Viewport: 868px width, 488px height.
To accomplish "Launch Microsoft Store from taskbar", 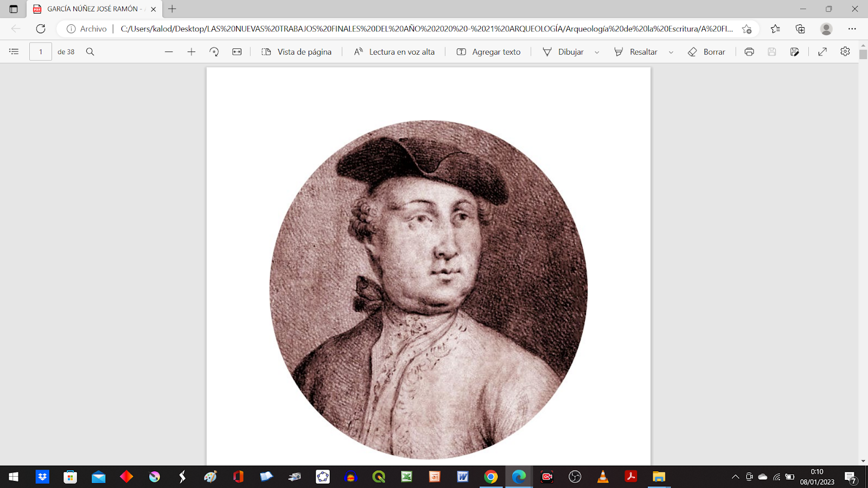I will point(70,477).
